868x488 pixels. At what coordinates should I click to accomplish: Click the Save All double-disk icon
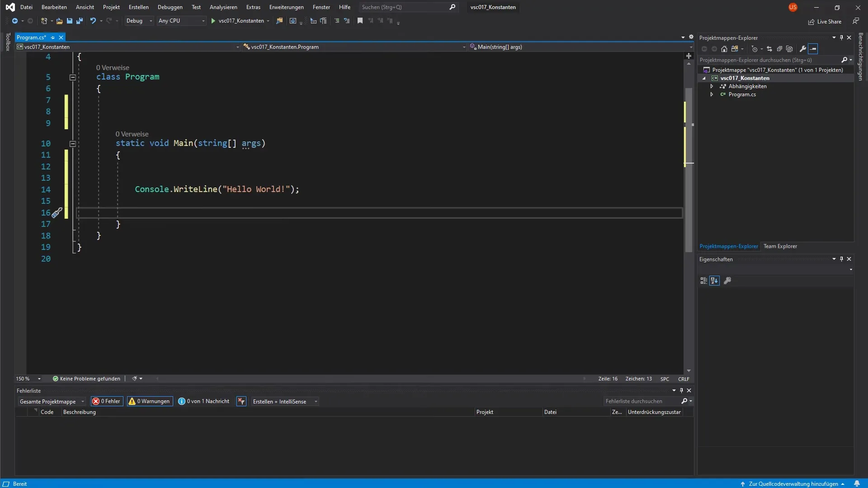(x=79, y=21)
